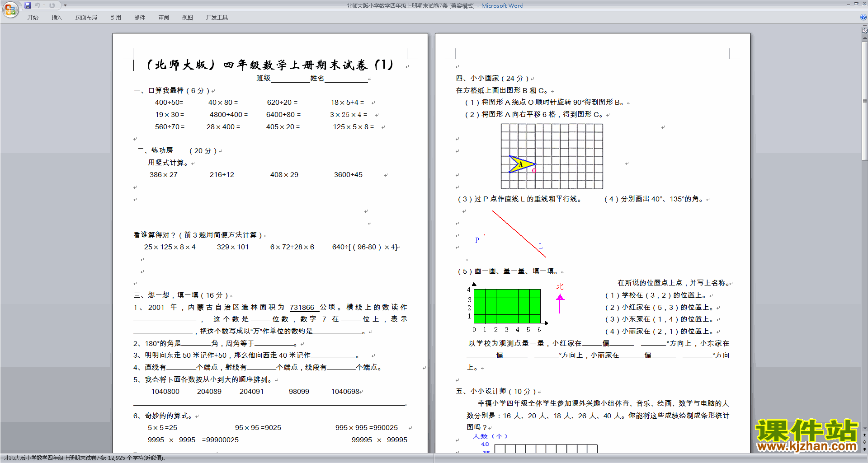The height and width of the screenshot is (463, 868).
Task: Click the calculation 386×27
Action: pyautogui.click(x=164, y=175)
